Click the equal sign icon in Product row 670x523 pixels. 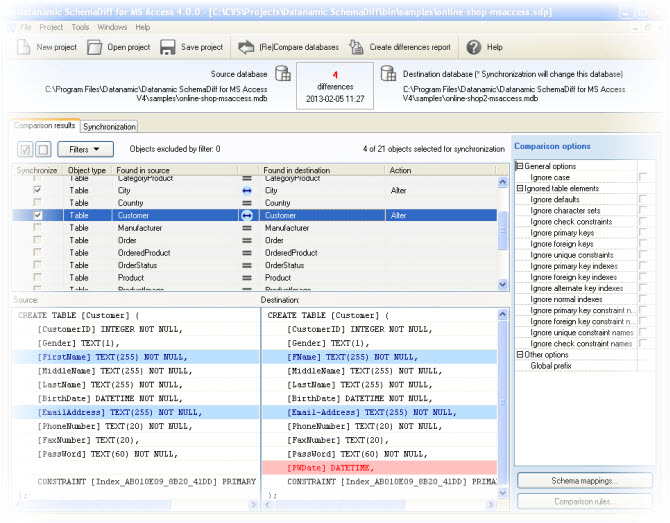tap(247, 277)
